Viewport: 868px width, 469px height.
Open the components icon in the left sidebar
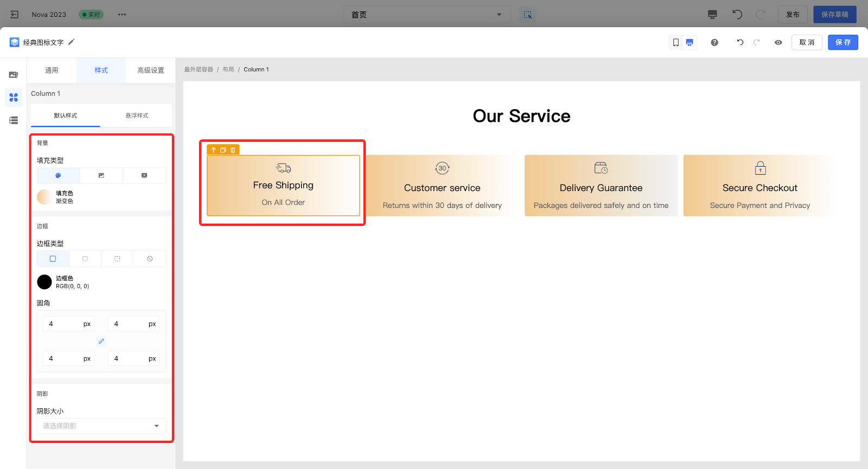tap(14, 98)
